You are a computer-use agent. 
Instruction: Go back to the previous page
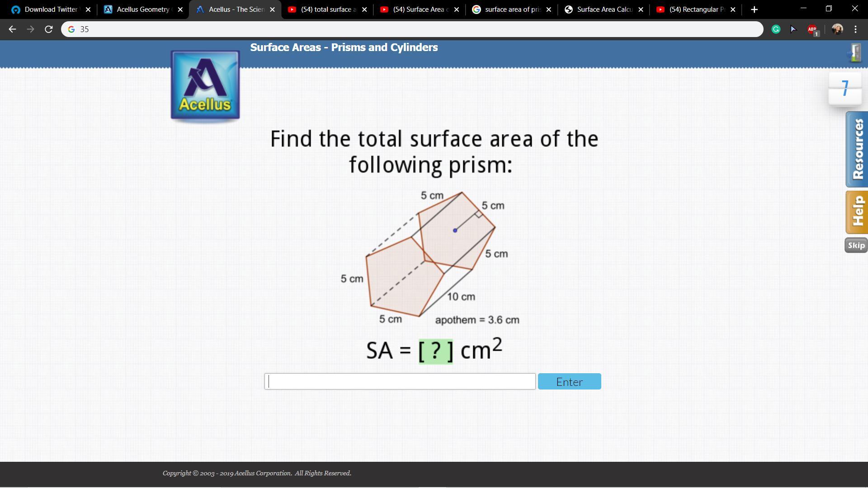click(x=12, y=29)
